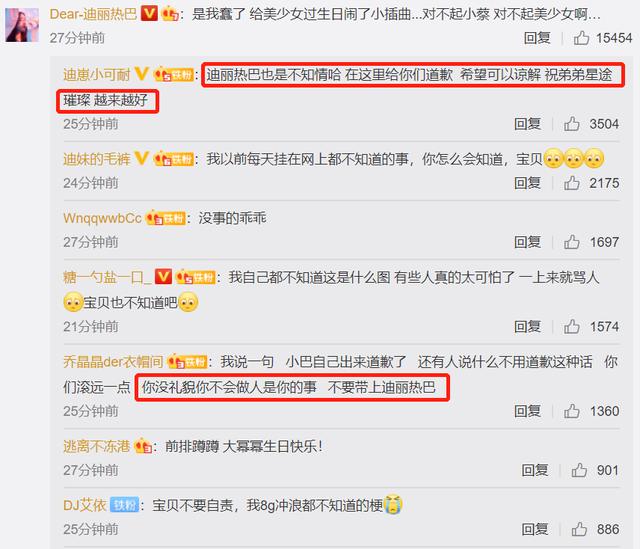The width and height of the screenshot is (640, 549).
Task: Reply to 逃离不冻港's birthday comment
Action: click(535, 470)
